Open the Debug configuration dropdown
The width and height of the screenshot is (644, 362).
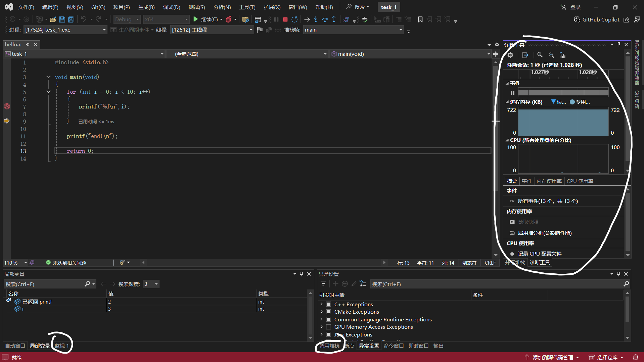pos(127,19)
